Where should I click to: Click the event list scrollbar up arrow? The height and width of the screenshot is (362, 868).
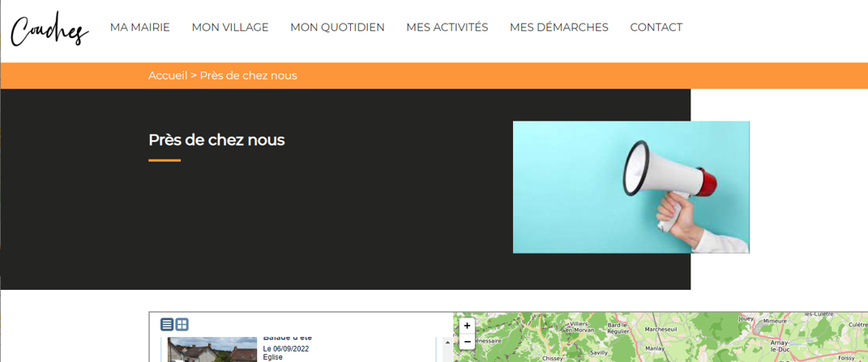[x=447, y=343]
